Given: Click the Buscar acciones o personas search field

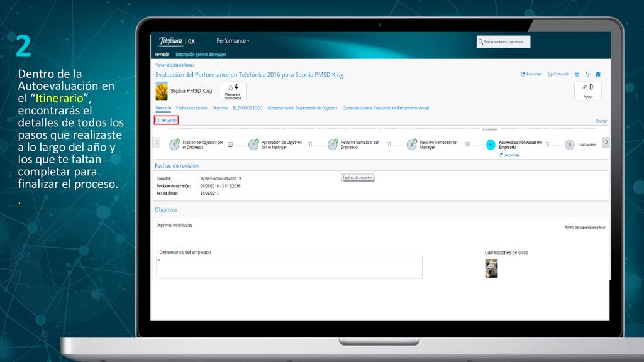Looking at the screenshot, I should tap(504, 42).
